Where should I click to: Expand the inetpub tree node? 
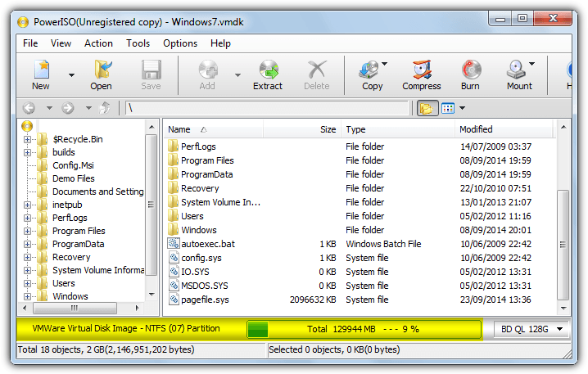27,205
